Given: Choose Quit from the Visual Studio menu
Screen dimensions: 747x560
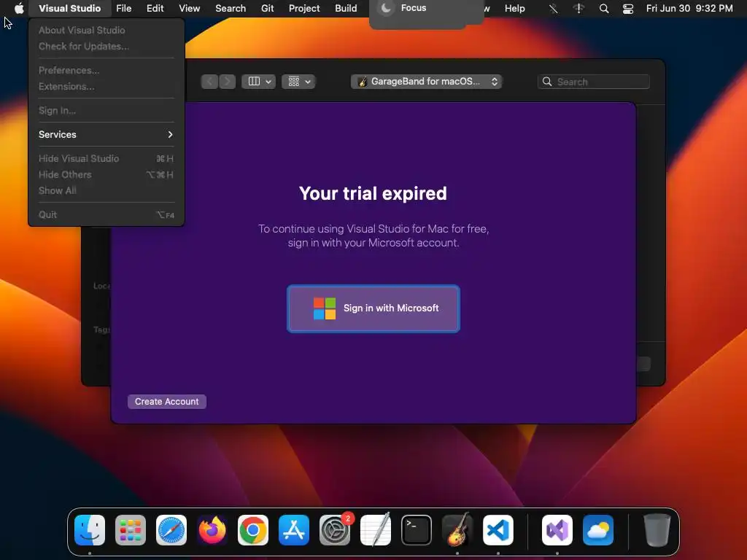Looking at the screenshot, I should pyautogui.click(x=106, y=215).
